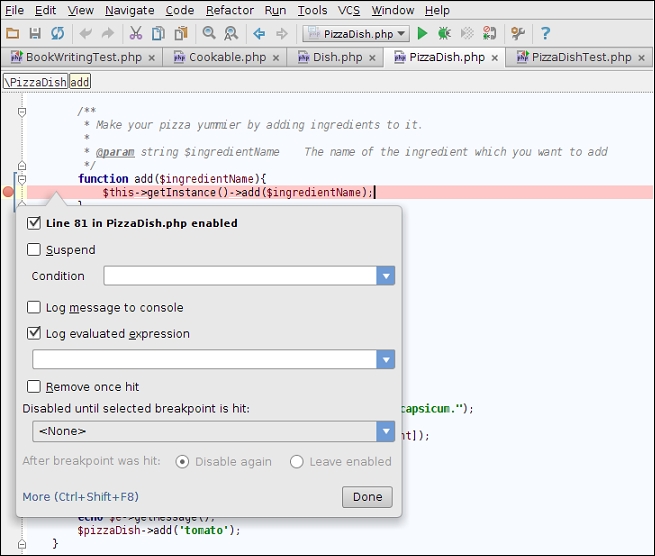
Task: Open Settings wrench icon
Action: point(518,33)
